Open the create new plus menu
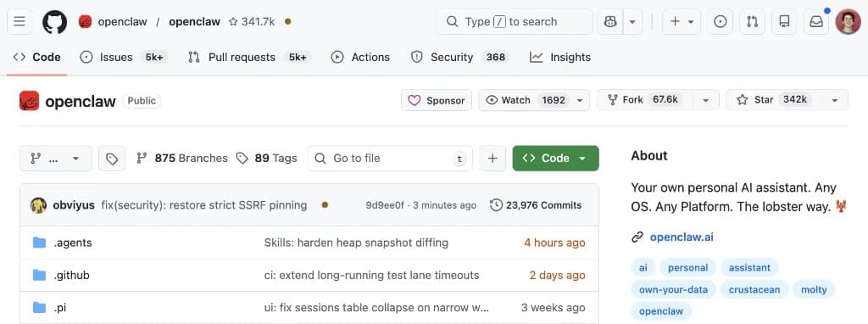Image resolution: width=868 pixels, height=324 pixels. 682,21
